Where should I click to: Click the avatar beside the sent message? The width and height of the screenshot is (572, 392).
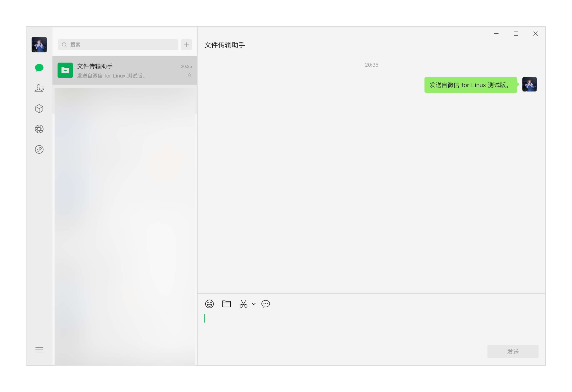tap(529, 84)
